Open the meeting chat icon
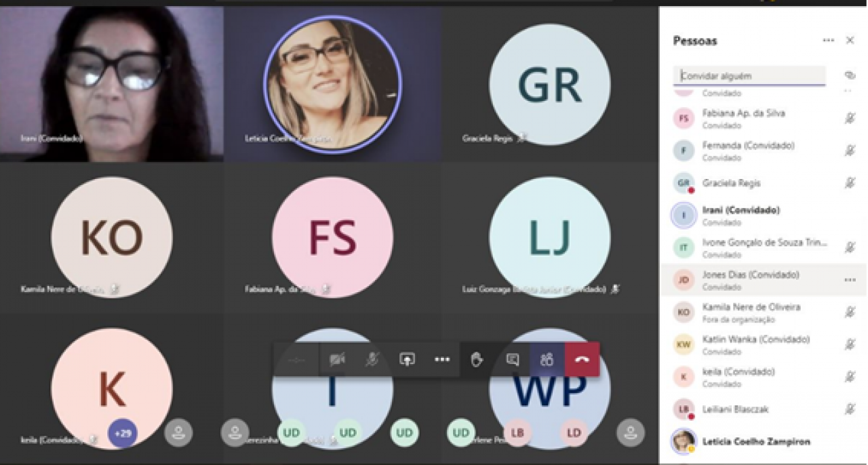868x465 pixels. coord(513,360)
